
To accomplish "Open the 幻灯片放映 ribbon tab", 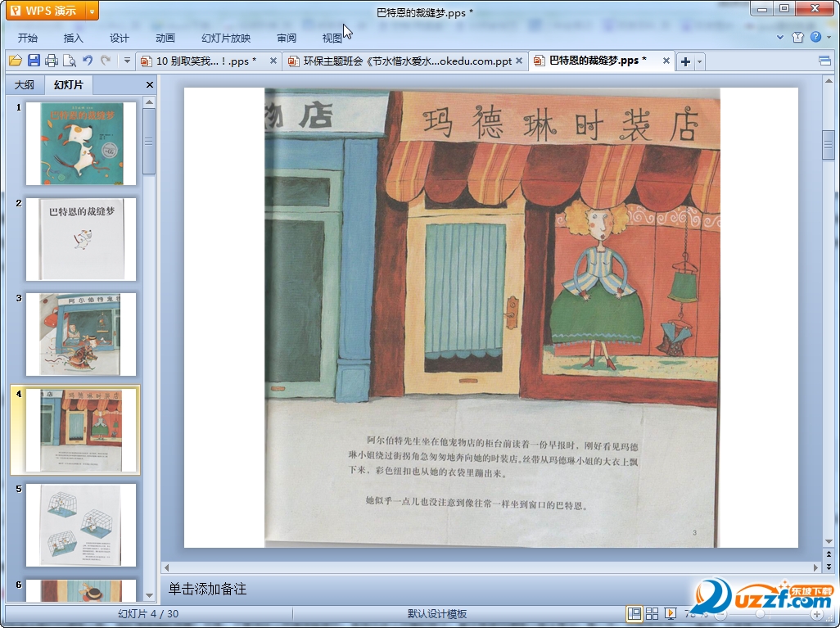I will [x=225, y=38].
